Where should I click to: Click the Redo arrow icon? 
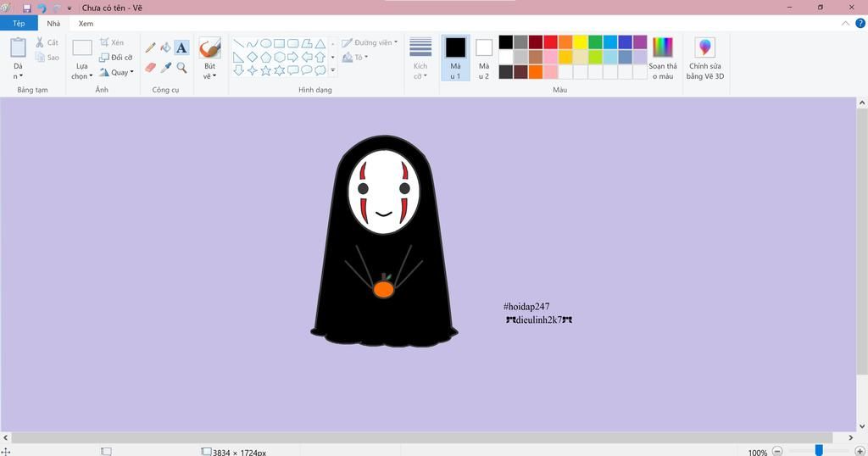click(56, 8)
